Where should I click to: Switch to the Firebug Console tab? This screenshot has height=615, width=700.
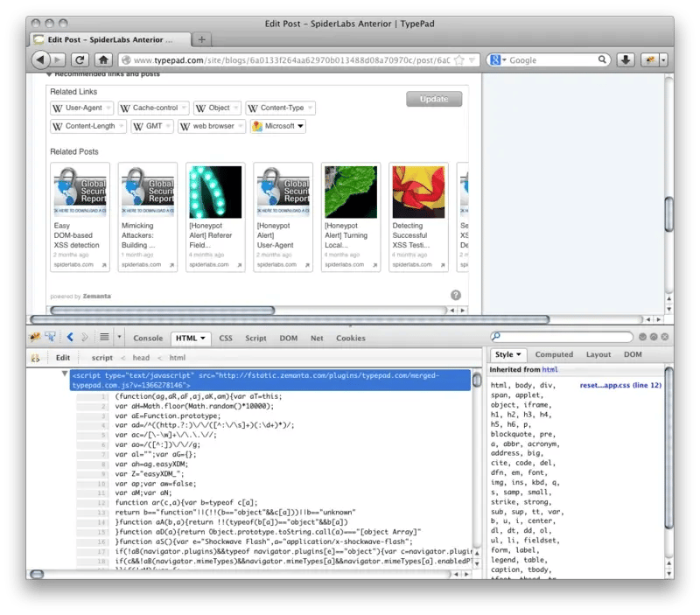(148, 338)
